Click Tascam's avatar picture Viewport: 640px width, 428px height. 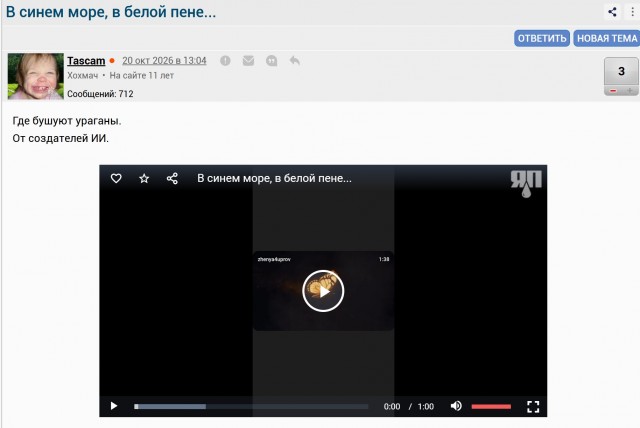click(36, 76)
